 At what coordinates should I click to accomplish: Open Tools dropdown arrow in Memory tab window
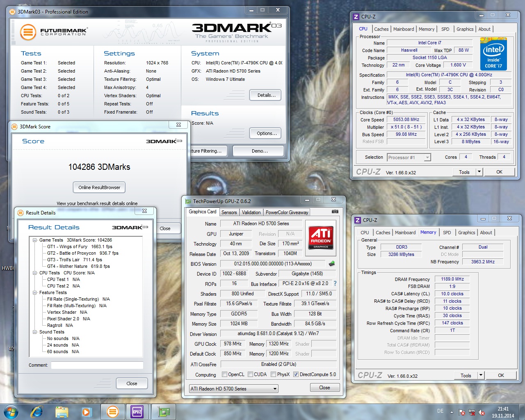(481, 375)
